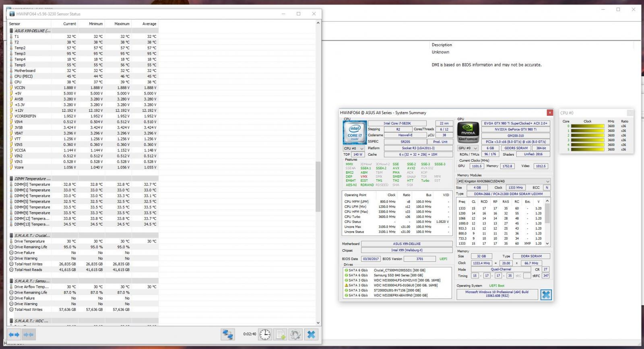Viewport: 644px width, 349px height.
Task: Click the EVGA GTX 980 Ti SuperClocked+ field
Action: pos(516,123)
